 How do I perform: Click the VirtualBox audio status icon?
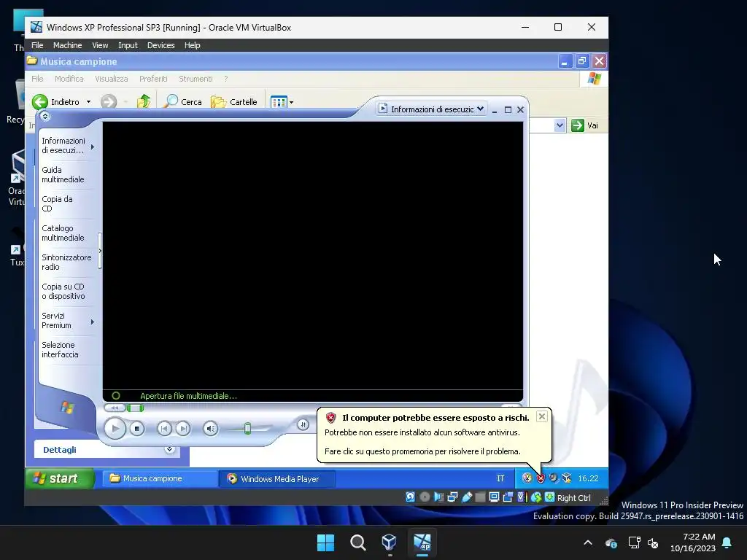(x=438, y=497)
